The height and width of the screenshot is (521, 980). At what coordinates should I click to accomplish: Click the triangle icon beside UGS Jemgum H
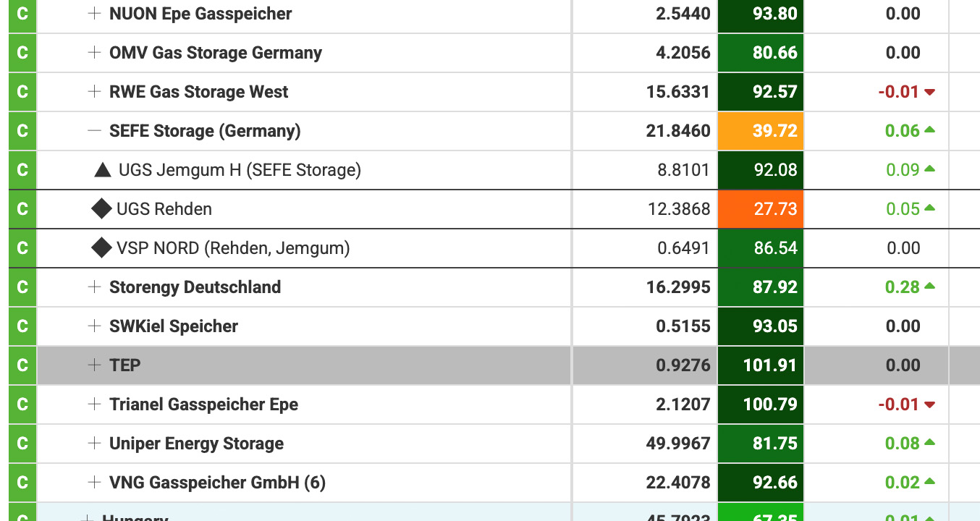103,170
